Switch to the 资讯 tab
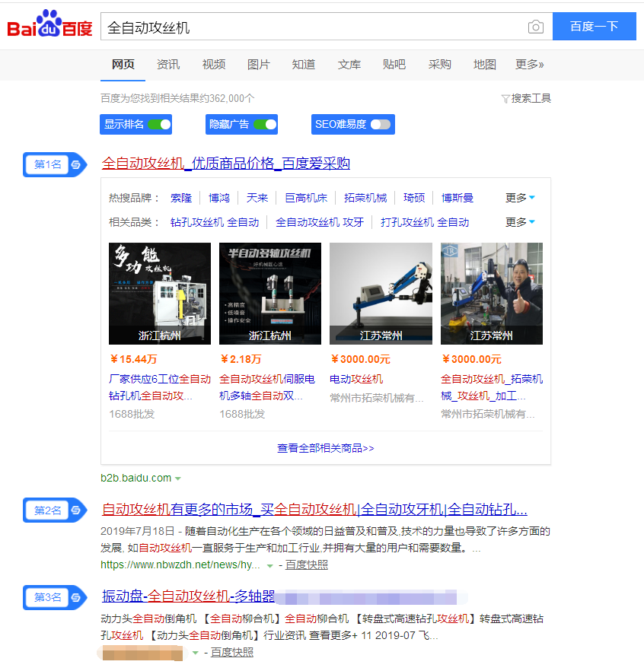644x671 pixels. click(x=168, y=65)
